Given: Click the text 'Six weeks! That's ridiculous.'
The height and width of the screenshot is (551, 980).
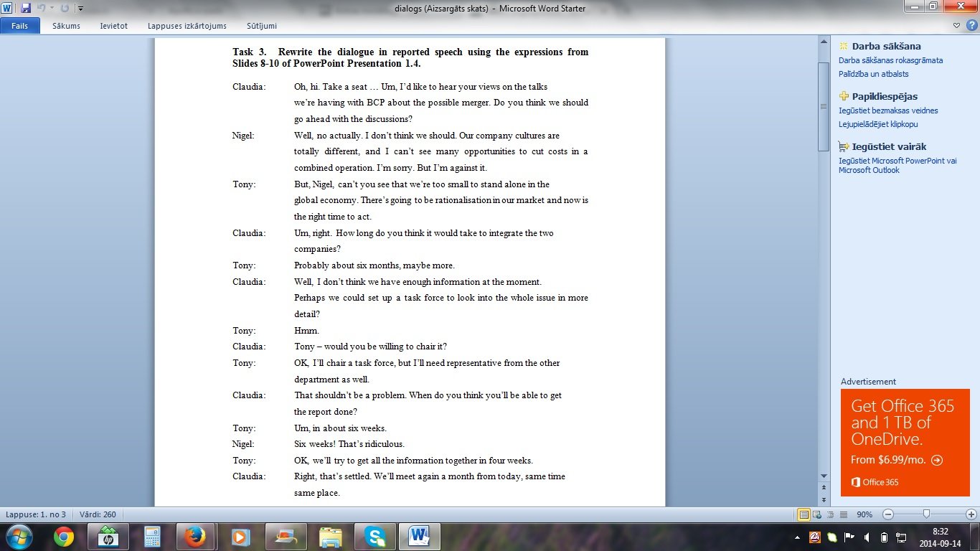Looking at the screenshot, I should 349,444.
